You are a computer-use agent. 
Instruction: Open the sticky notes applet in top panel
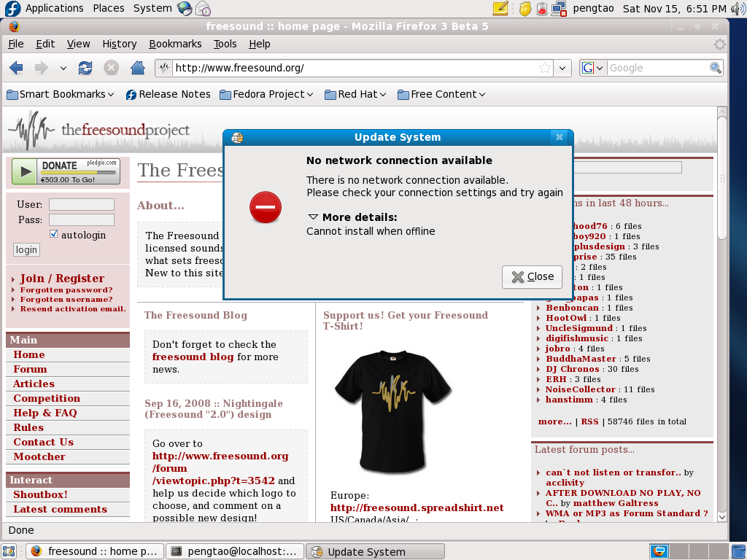500,8
